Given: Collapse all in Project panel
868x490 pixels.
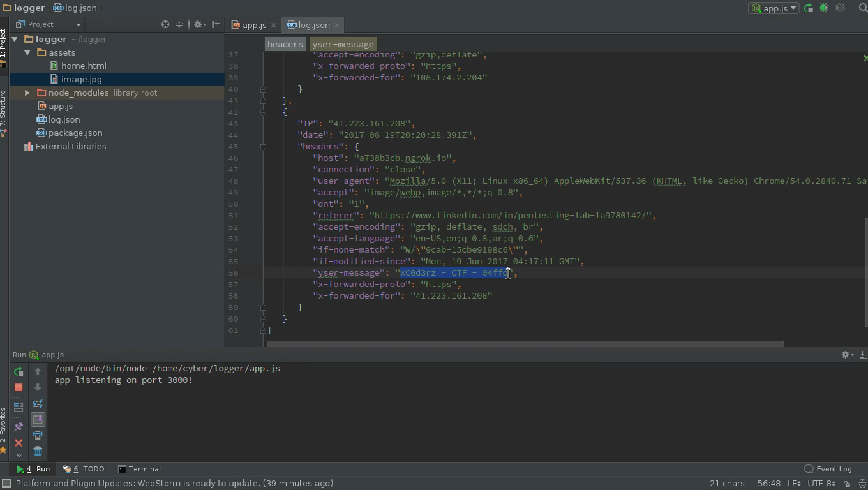Looking at the screenshot, I should pyautogui.click(x=179, y=24).
